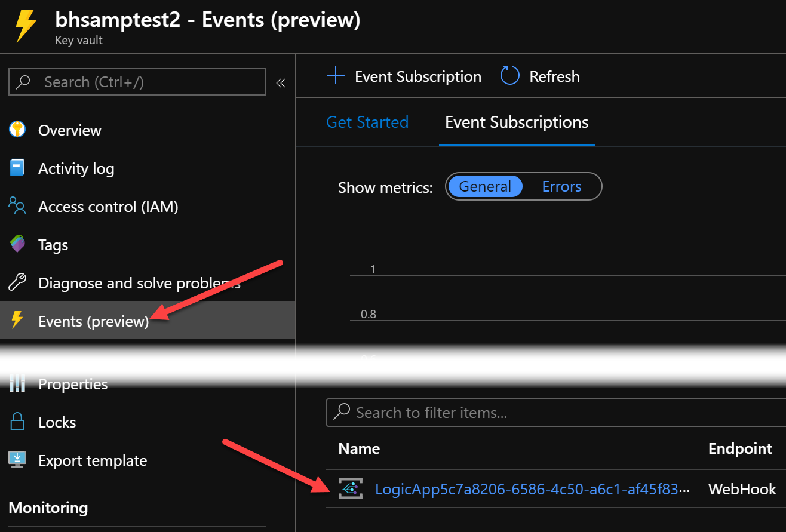This screenshot has height=532, width=786.
Task: Click the Key vault lightning bolt header icon
Action: tap(26, 26)
